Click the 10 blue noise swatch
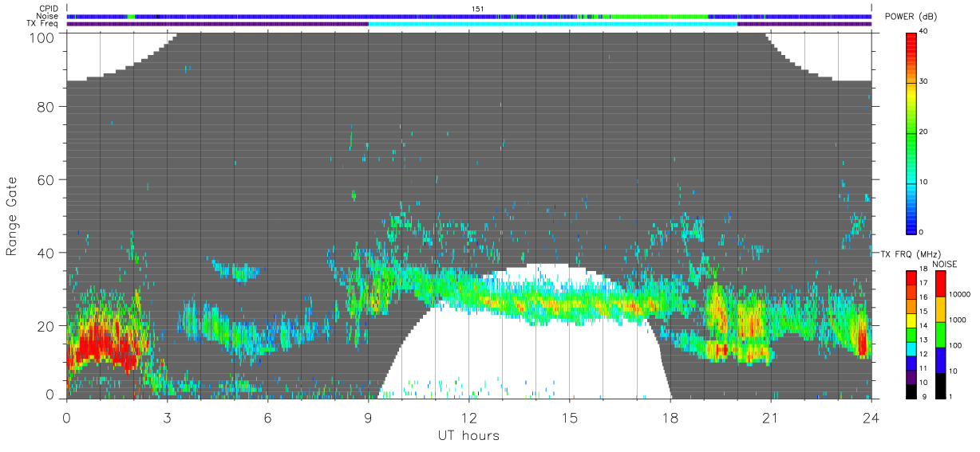The image size is (980, 452). 941,360
